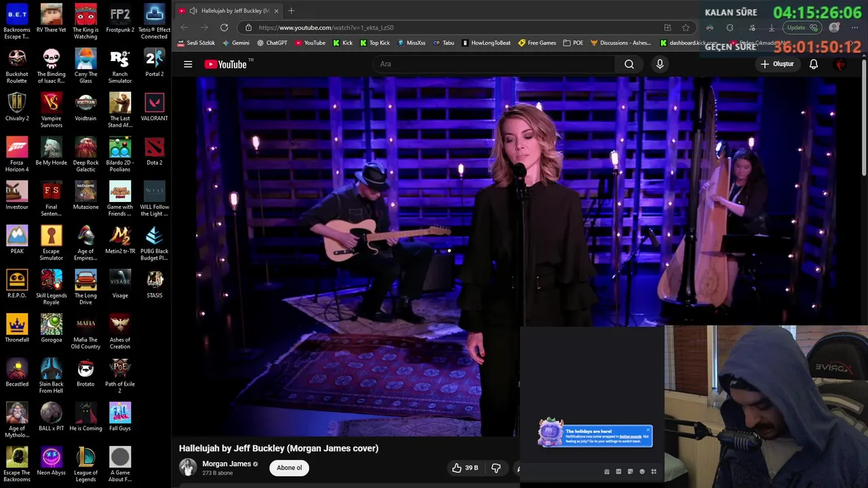Open Frostpunk 2 desktop shortcut
The width and height of the screenshot is (868, 488).
120,19
